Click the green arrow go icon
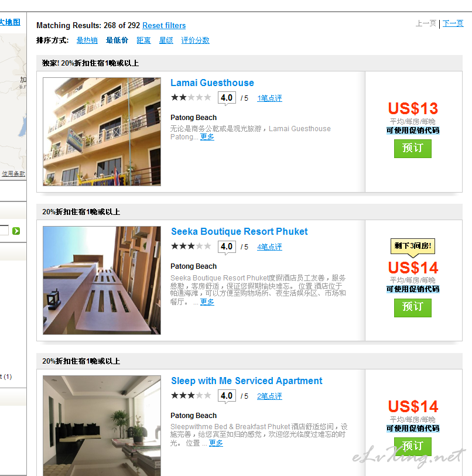Viewport: 472px width, 476px height. (x=16, y=231)
